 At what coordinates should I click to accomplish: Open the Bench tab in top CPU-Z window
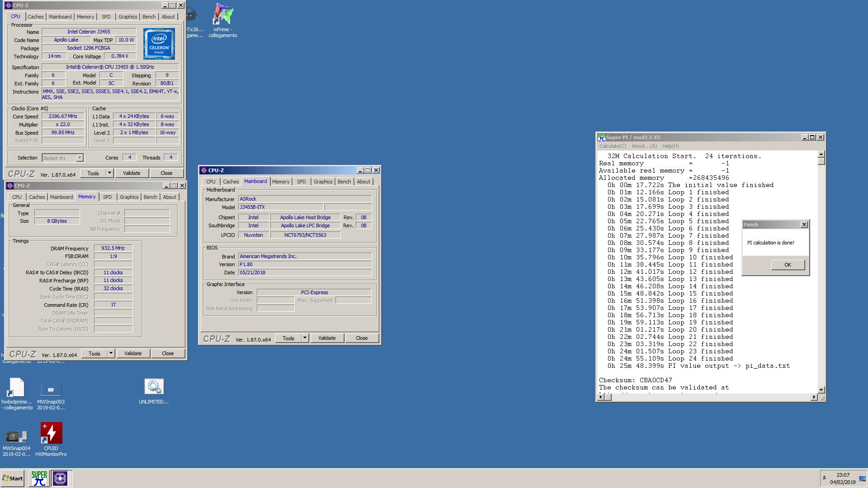[149, 17]
